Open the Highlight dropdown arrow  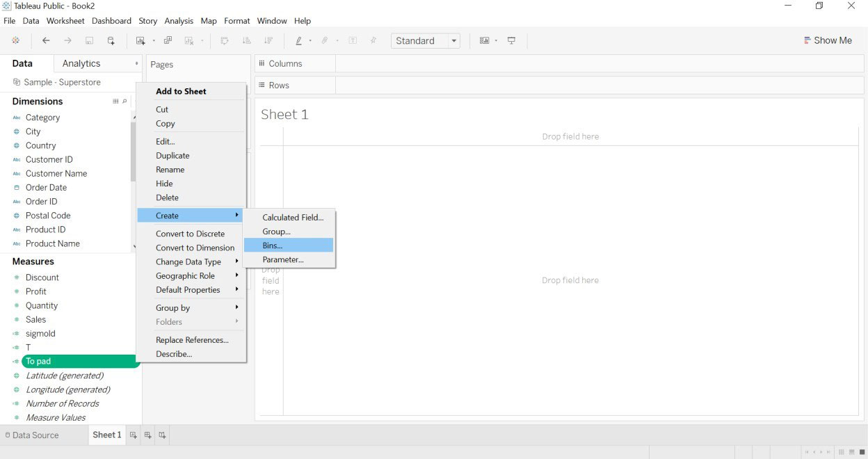pos(310,41)
